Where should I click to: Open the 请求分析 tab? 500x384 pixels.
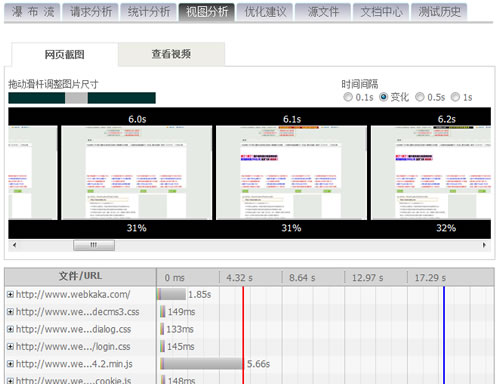(x=90, y=12)
